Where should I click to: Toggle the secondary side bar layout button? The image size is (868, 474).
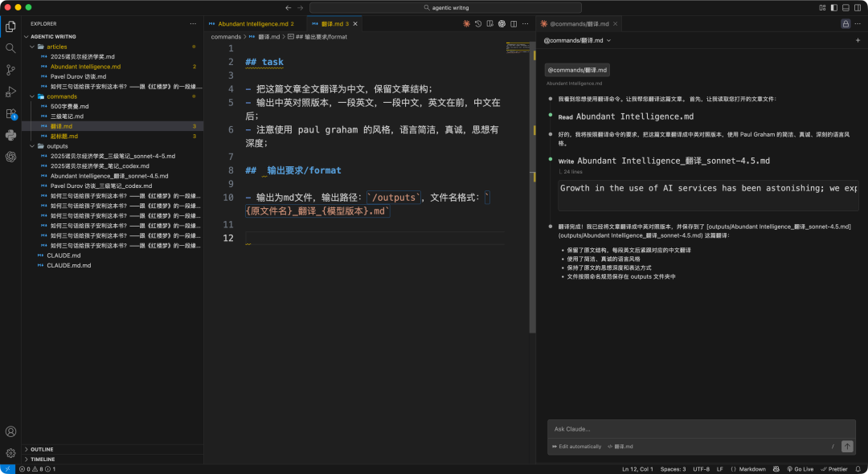(858, 8)
